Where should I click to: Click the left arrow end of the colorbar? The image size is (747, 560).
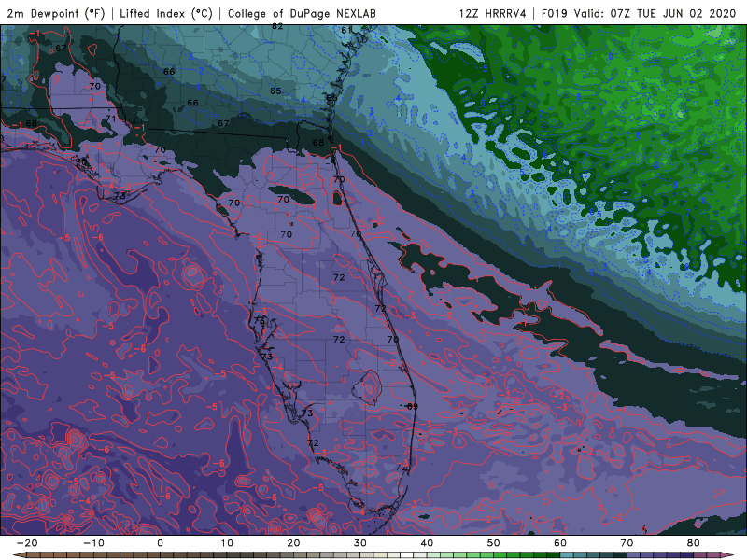19,555
